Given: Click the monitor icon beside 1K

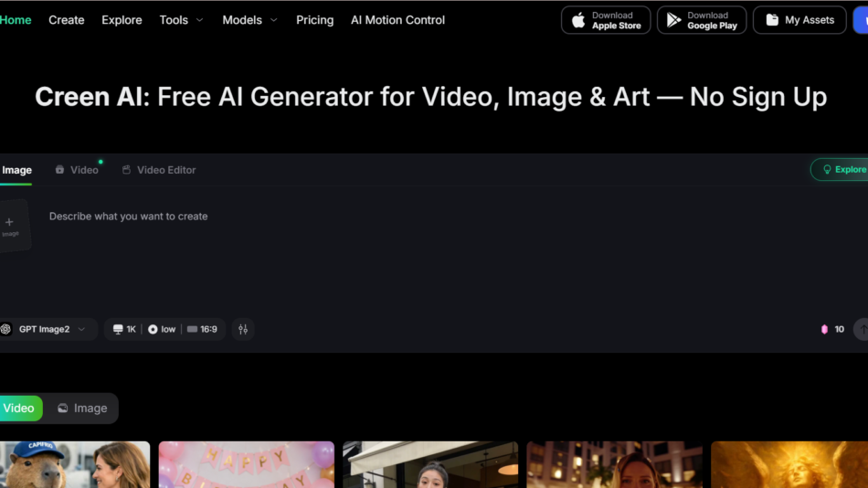Looking at the screenshot, I should 118,329.
